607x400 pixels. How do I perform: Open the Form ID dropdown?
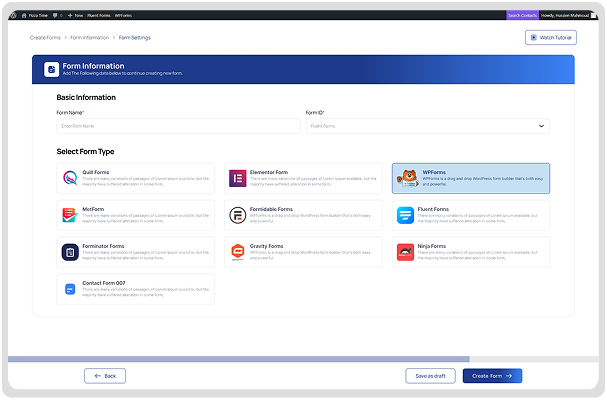(x=427, y=126)
